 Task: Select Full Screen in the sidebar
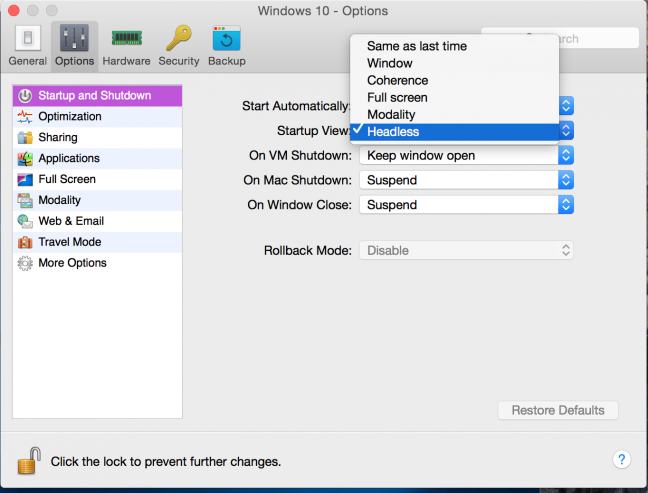tap(98, 179)
